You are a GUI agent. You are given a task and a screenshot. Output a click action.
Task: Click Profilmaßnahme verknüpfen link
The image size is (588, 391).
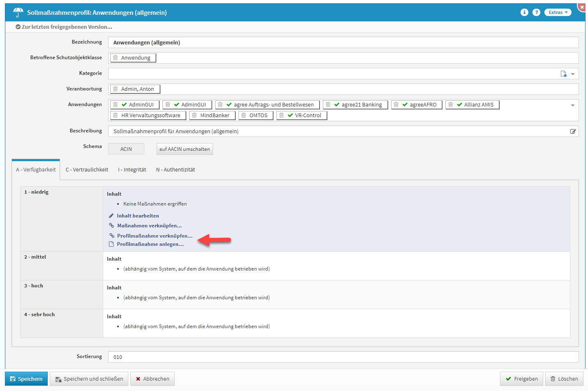click(x=154, y=236)
